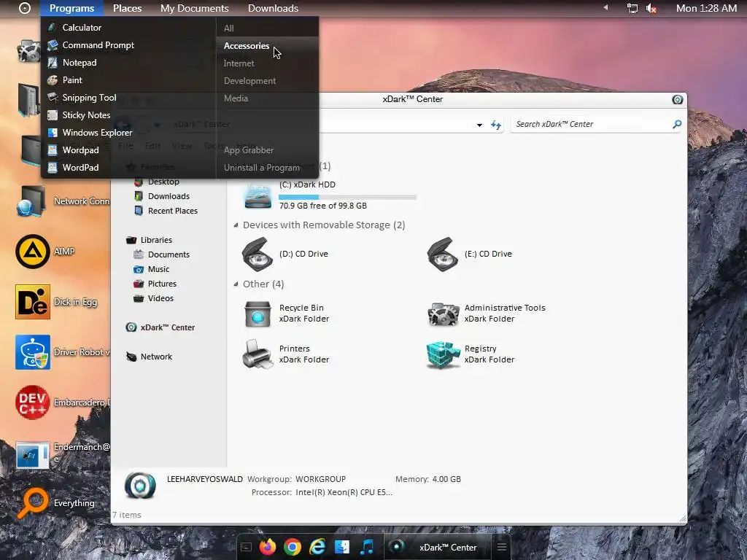Click the clock showing Mon 1:28 AM

[x=706, y=8]
